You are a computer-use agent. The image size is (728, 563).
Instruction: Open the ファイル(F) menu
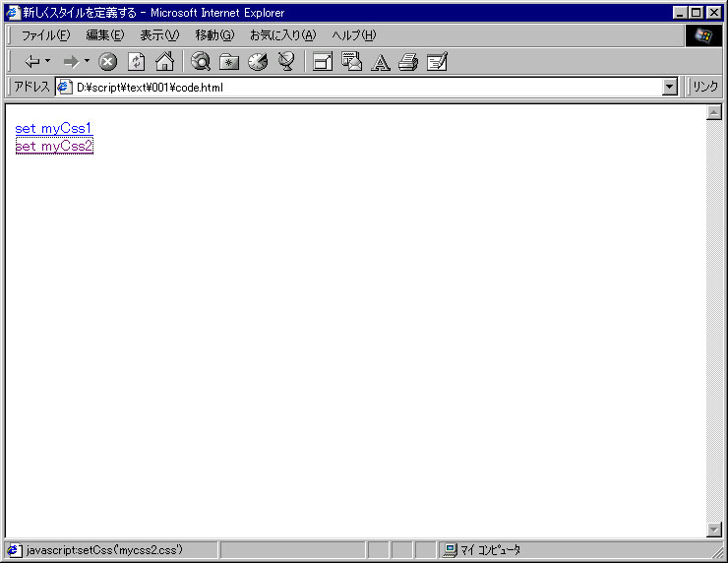(45, 35)
